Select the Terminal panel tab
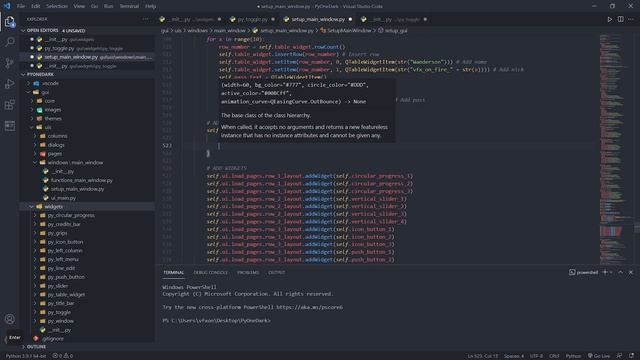 pyautogui.click(x=173, y=273)
